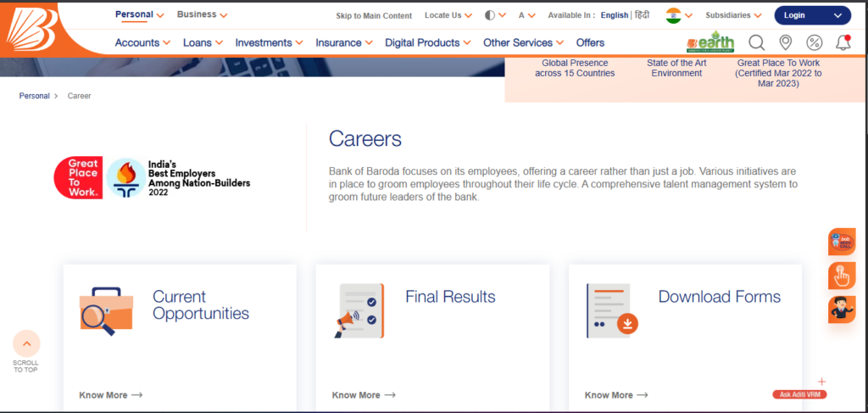This screenshot has height=413, width=868.
Task: Expand the Investments menu
Action: pyautogui.click(x=269, y=42)
